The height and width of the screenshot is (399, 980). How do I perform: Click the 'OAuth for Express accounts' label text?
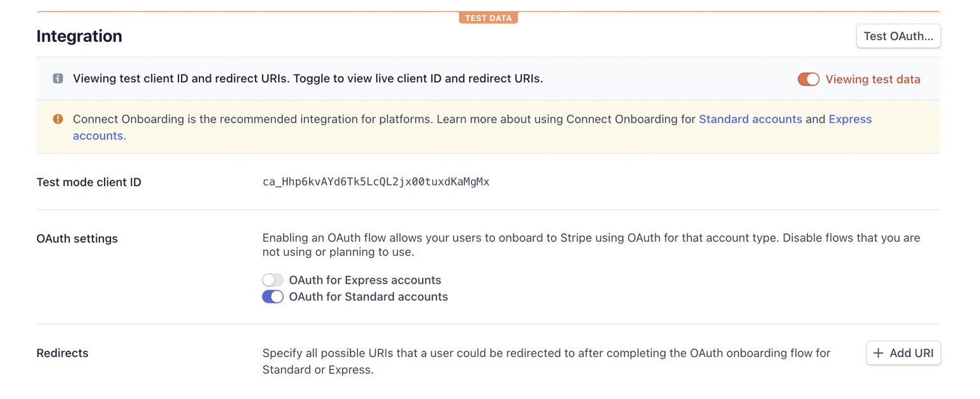point(364,280)
